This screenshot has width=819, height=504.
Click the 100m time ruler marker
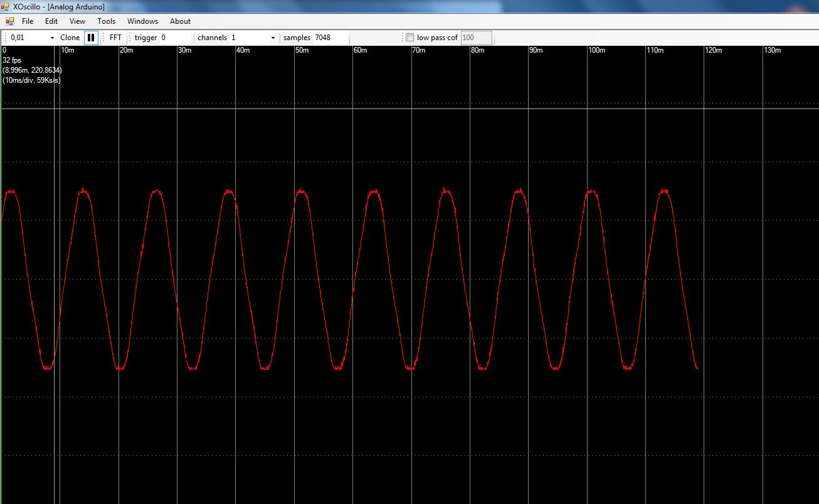[x=596, y=50]
